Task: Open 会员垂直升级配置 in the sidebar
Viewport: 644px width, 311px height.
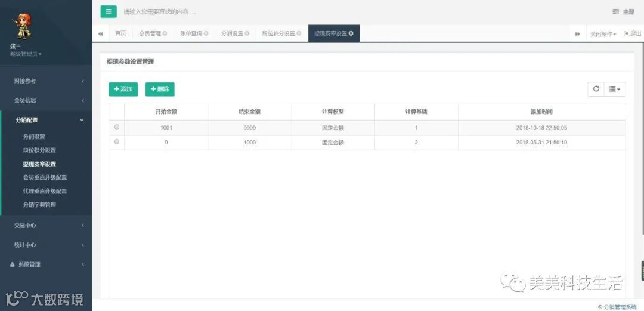Action: tap(45, 177)
